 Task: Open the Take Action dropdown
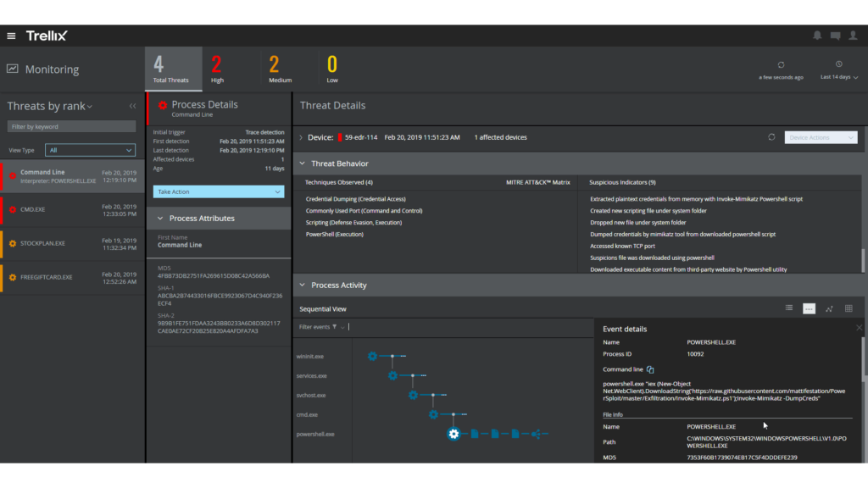click(219, 191)
